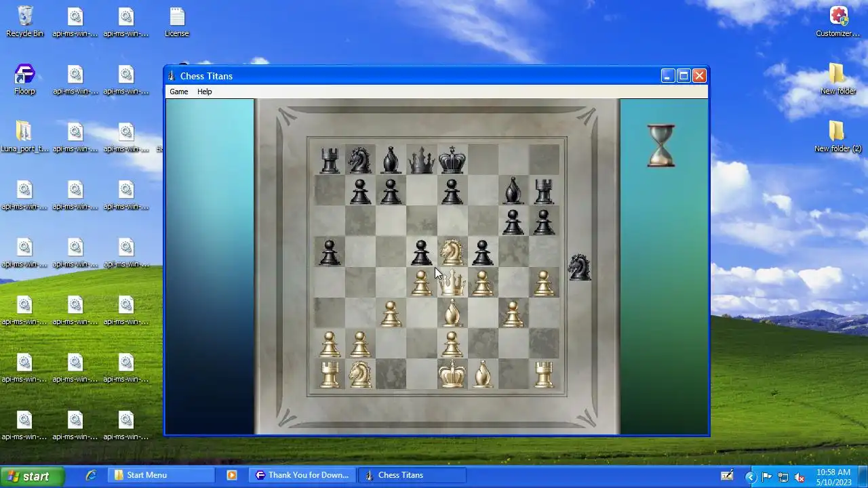Select the black rook on a8

pos(330,161)
